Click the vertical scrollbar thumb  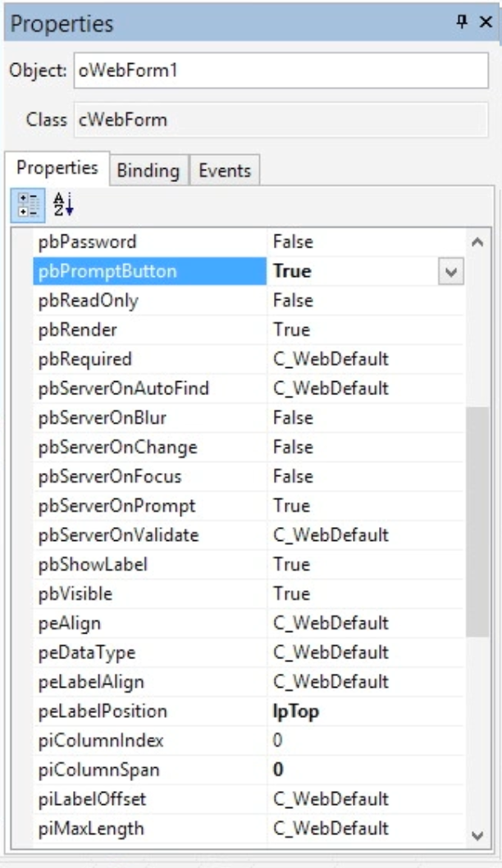coord(477,525)
